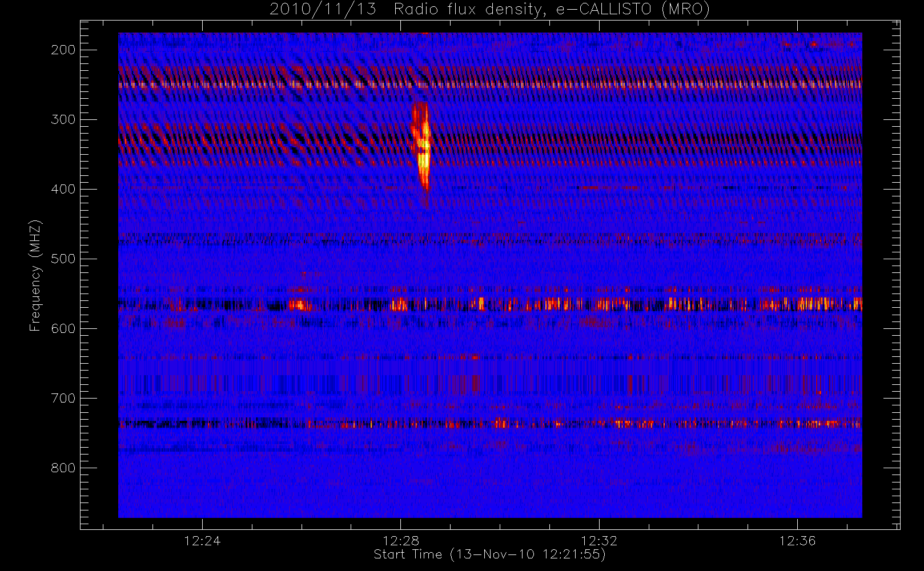
Task: Click the 600 frequency tick label
Action: [63, 328]
